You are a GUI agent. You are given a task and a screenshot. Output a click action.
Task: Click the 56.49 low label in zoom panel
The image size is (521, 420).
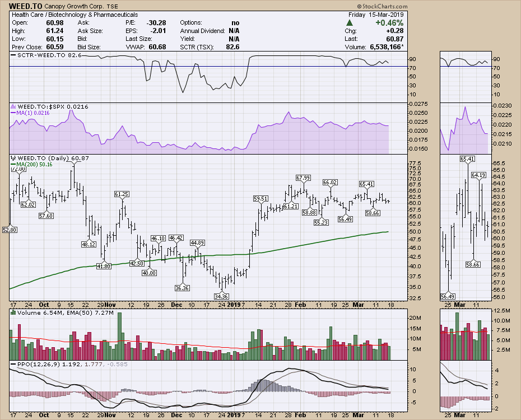coord(448,296)
